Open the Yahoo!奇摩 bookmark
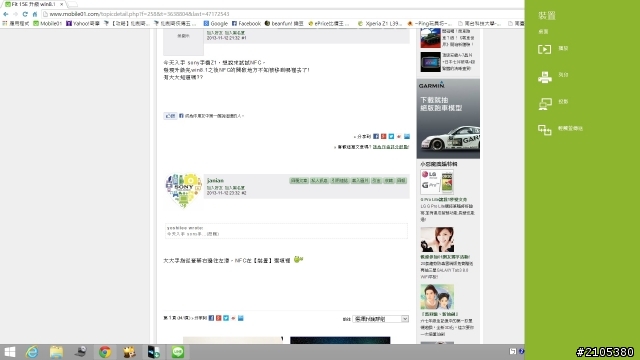The image size is (640, 360). point(83,24)
